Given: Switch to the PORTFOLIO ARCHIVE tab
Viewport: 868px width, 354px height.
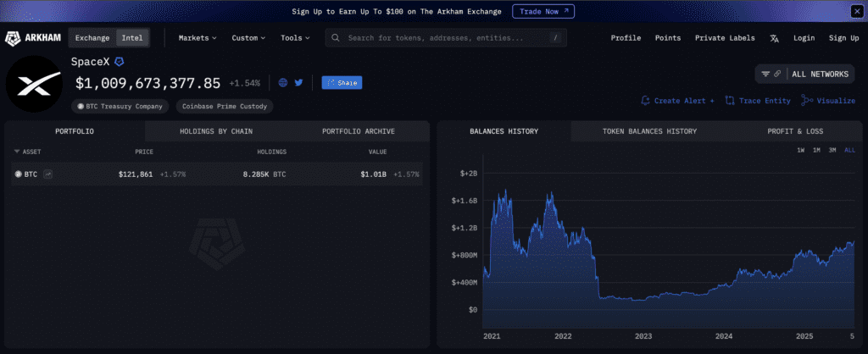Looking at the screenshot, I should click(359, 131).
